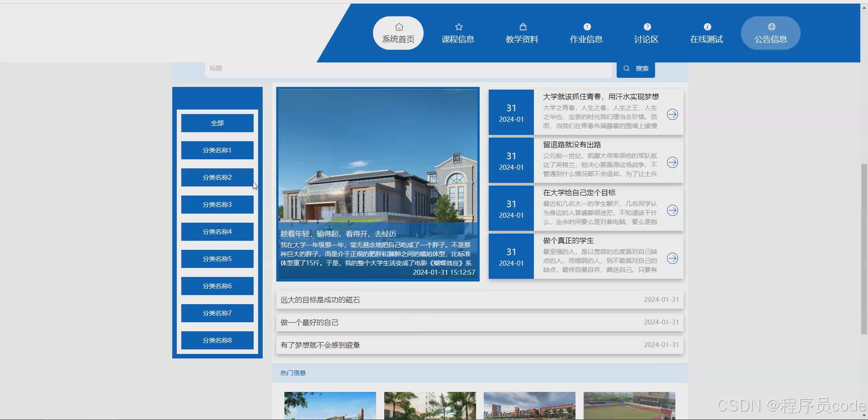Select the 全部 category button

[x=217, y=123]
